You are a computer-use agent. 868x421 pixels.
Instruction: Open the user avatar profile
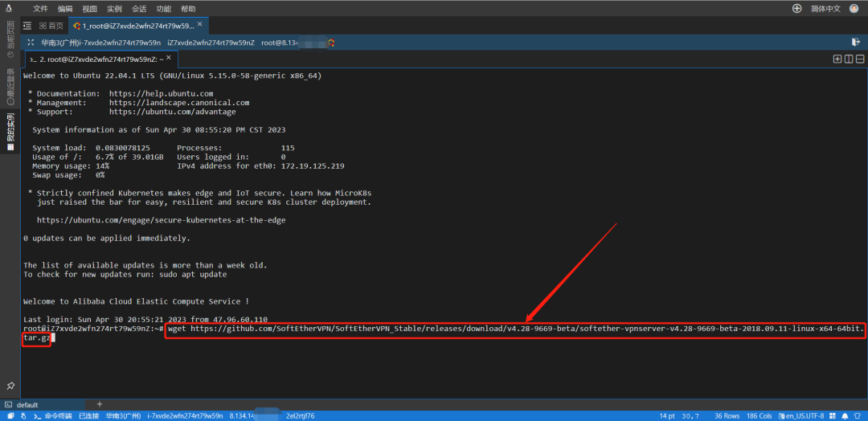click(854, 8)
